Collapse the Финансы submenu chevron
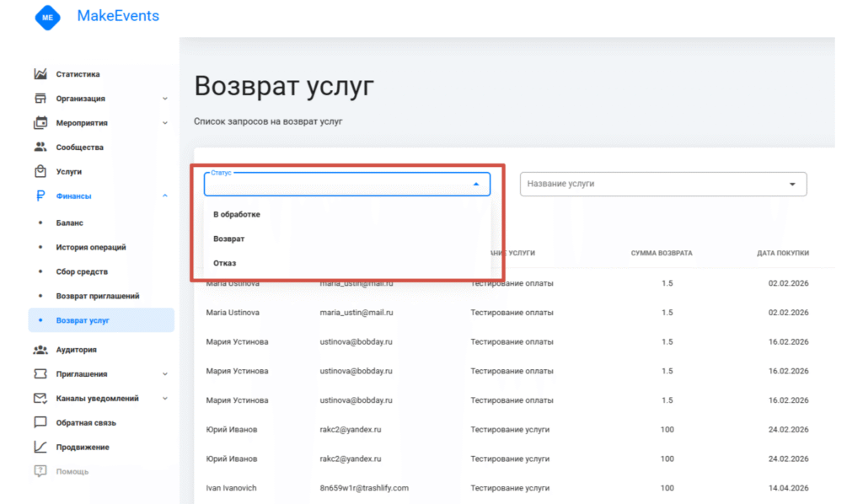 tap(164, 196)
